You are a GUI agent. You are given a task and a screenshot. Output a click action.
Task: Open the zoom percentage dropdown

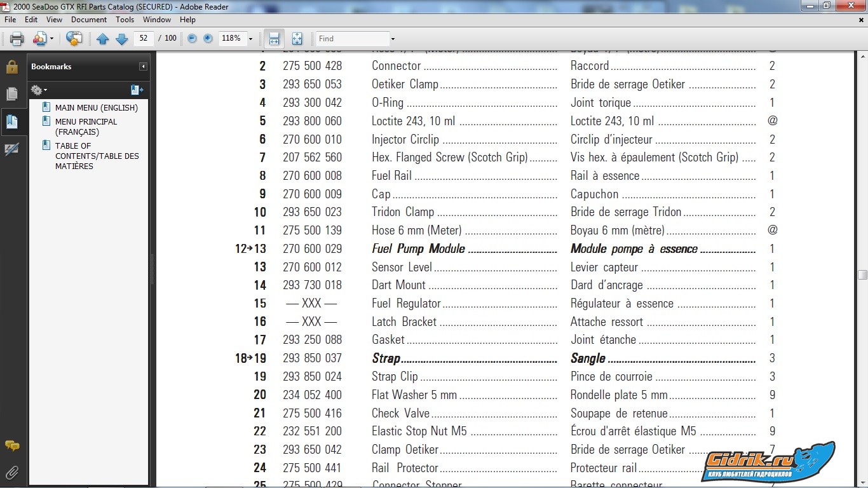click(250, 39)
